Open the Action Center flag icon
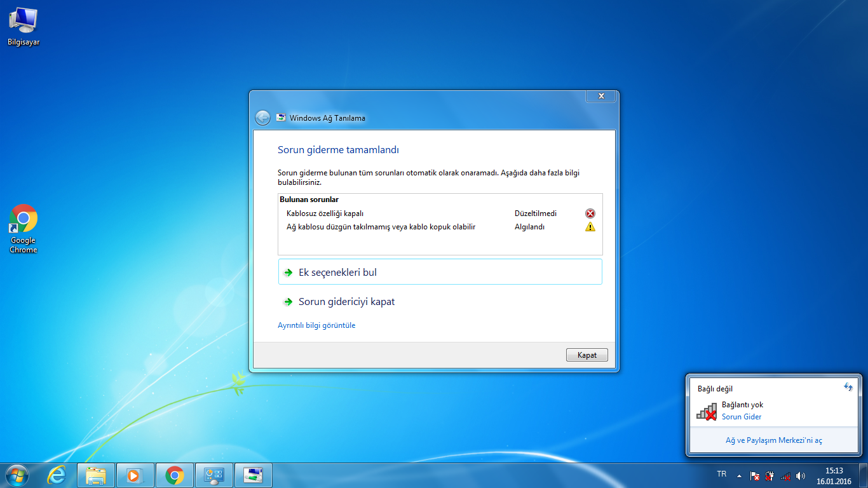868x488 pixels. [x=755, y=475]
